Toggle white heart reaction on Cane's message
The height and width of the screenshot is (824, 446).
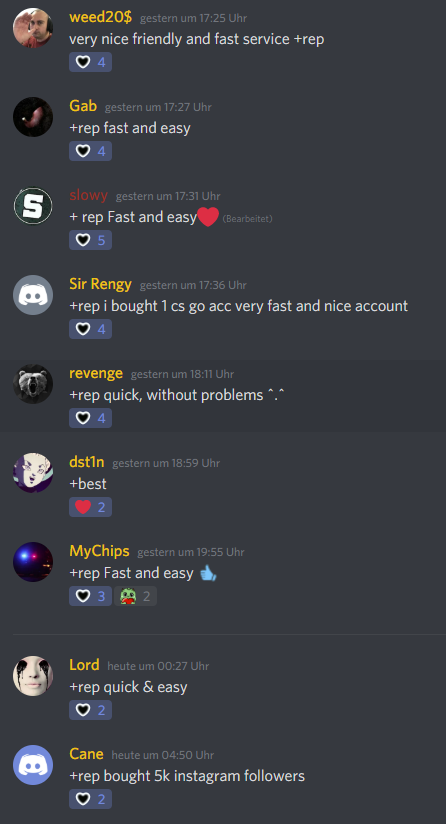[x=90, y=799]
